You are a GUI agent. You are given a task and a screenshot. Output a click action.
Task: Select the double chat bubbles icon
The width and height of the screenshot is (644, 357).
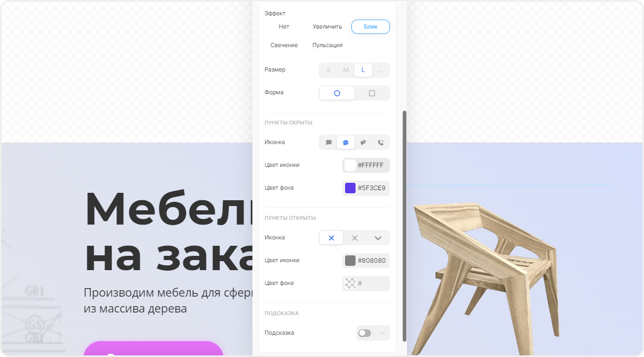363,142
